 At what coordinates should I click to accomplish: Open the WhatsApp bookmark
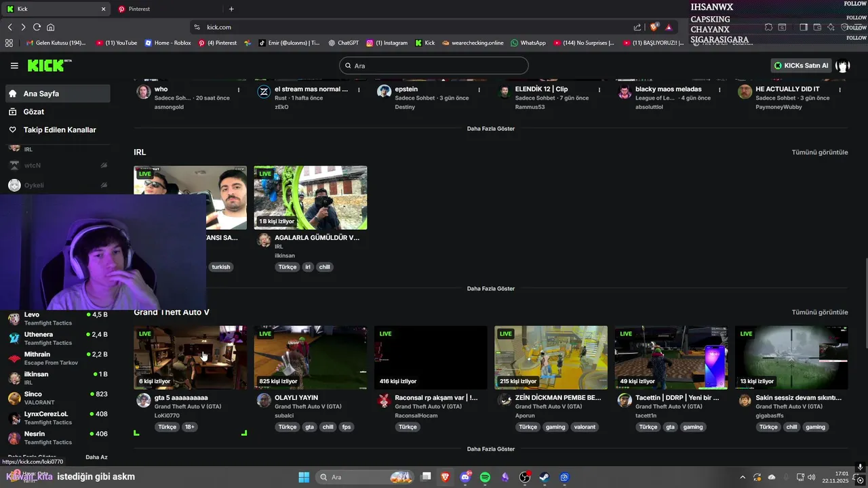point(528,43)
